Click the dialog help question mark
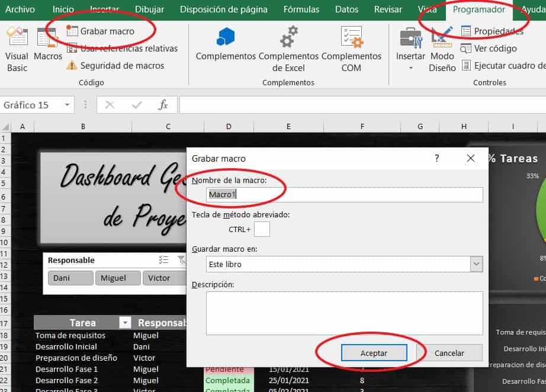This screenshot has height=392, width=546. (436, 159)
